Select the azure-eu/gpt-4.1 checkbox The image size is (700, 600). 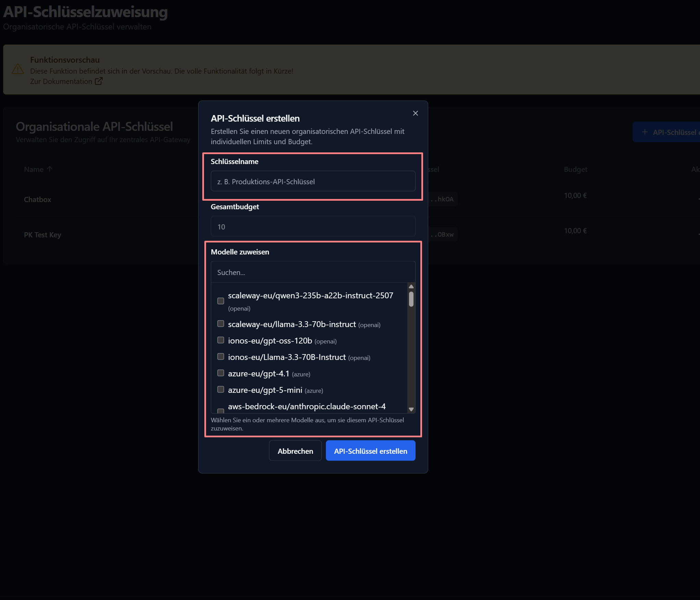[x=220, y=373]
